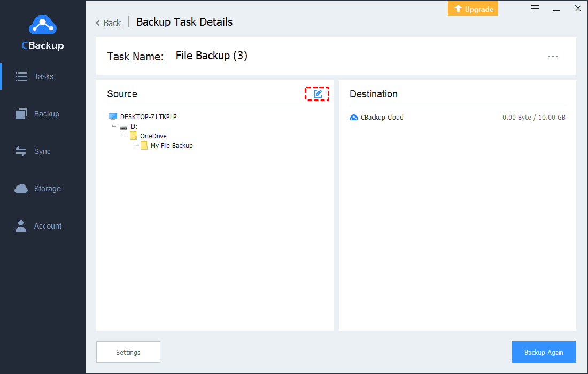The image size is (588, 374).
Task: Minimize the CBackup window
Action: tap(556, 9)
